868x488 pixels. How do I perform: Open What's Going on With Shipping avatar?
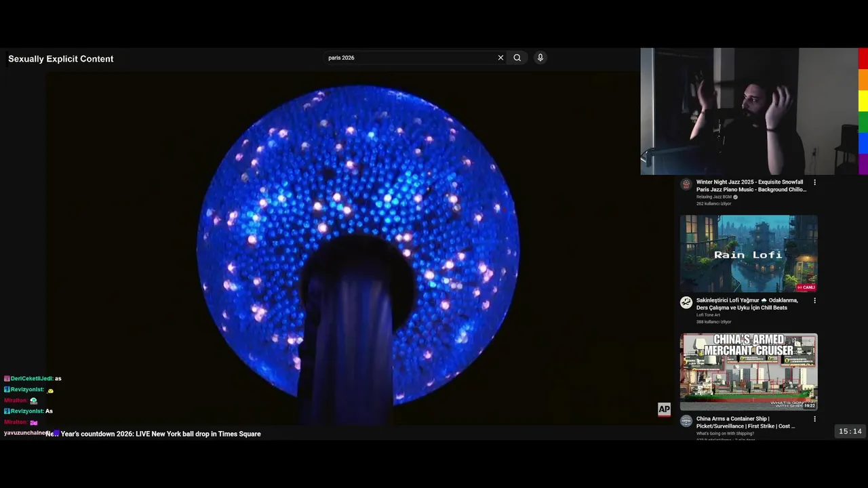click(x=686, y=421)
